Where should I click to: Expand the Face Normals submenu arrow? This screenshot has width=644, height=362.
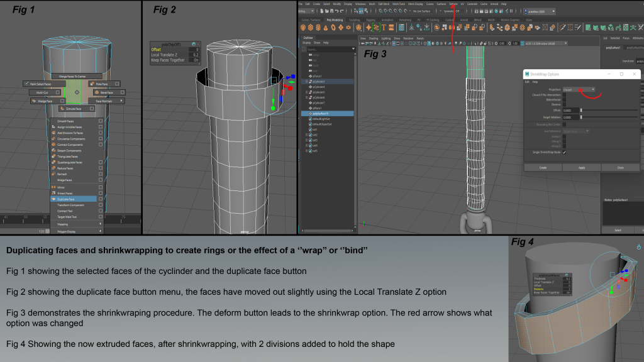pos(123,101)
